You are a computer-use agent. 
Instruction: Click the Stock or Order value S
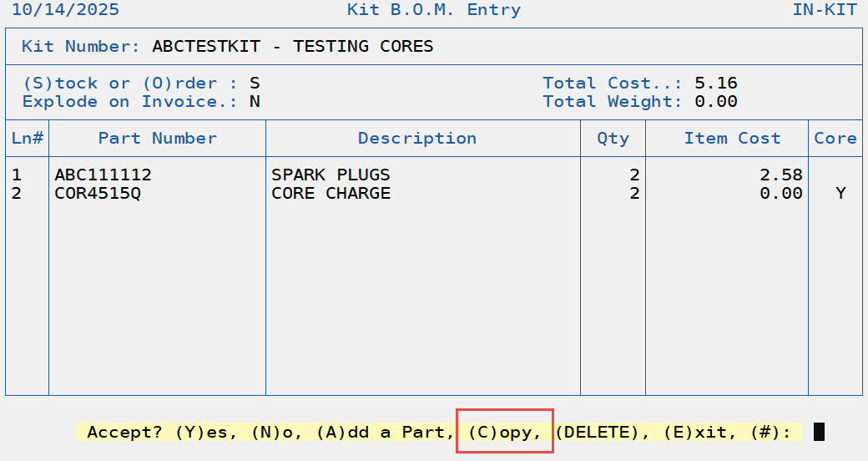point(255,83)
